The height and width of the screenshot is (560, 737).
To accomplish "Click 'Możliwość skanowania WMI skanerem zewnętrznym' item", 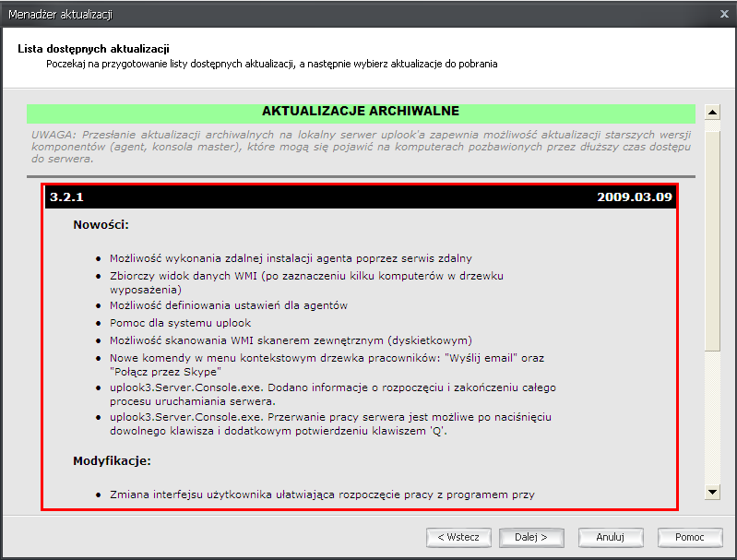I will click(x=291, y=340).
